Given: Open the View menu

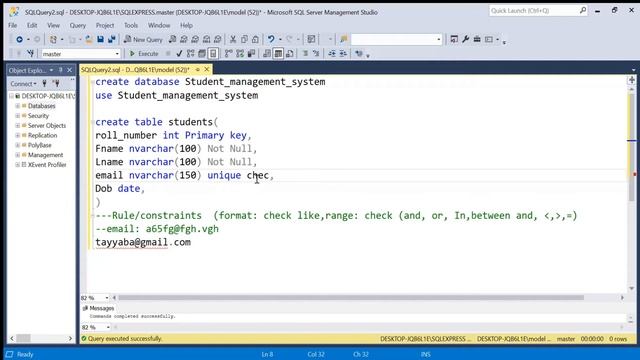Looking at the screenshot, I should [53, 25].
